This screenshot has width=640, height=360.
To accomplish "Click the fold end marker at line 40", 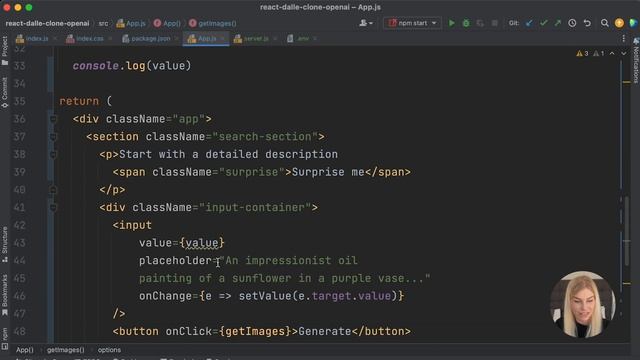I will point(53,190).
